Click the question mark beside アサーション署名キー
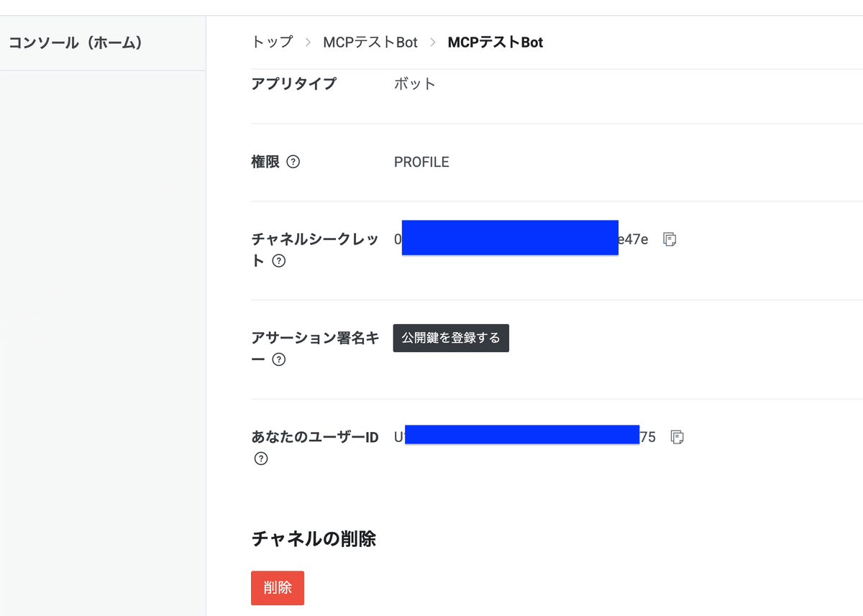This screenshot has height=616, width=863. (278, 359)
